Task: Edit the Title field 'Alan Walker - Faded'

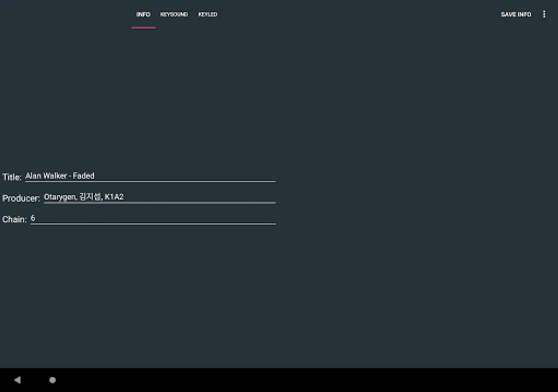Action: click(x=150, y=176)
